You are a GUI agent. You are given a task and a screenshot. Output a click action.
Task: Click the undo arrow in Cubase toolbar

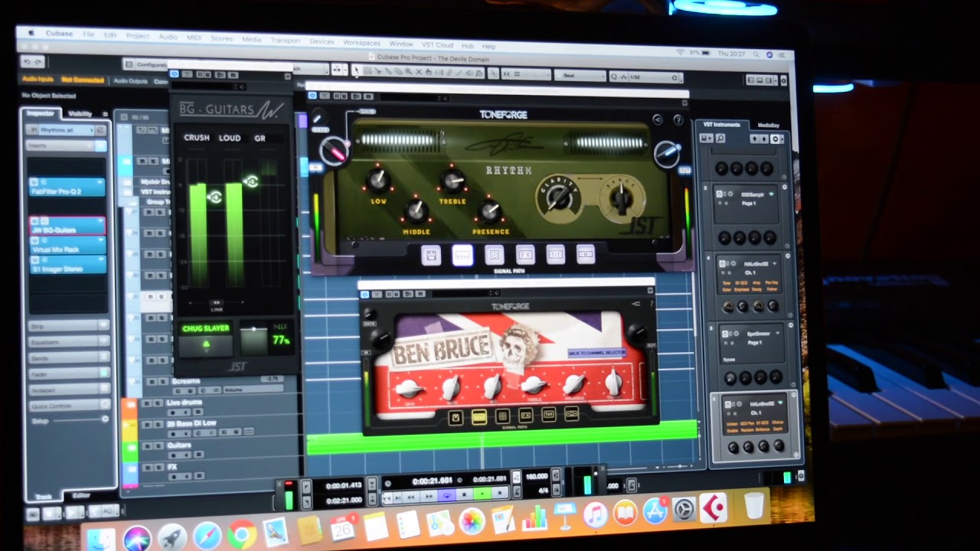28,62
